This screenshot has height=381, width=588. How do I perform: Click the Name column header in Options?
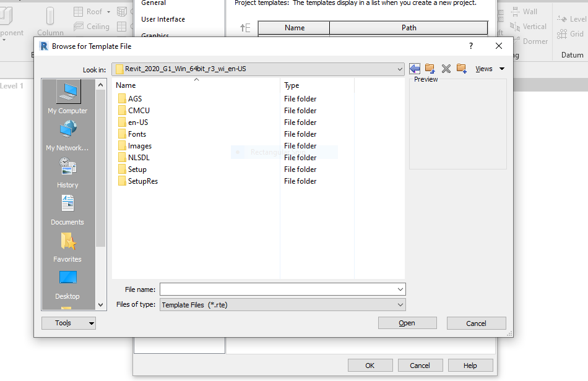click(x=295, y=28)
